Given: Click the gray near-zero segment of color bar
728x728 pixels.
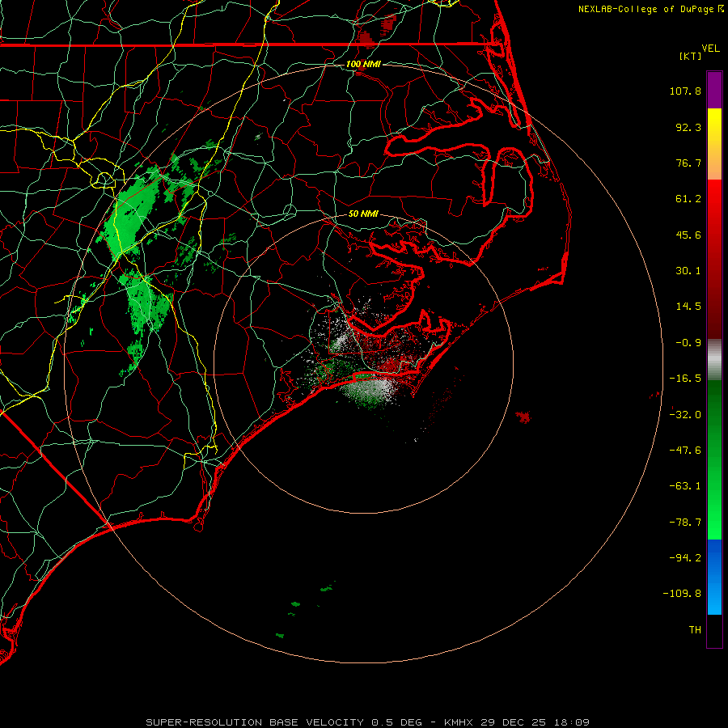Looking at the screenshot, I should tap(714, 360).
